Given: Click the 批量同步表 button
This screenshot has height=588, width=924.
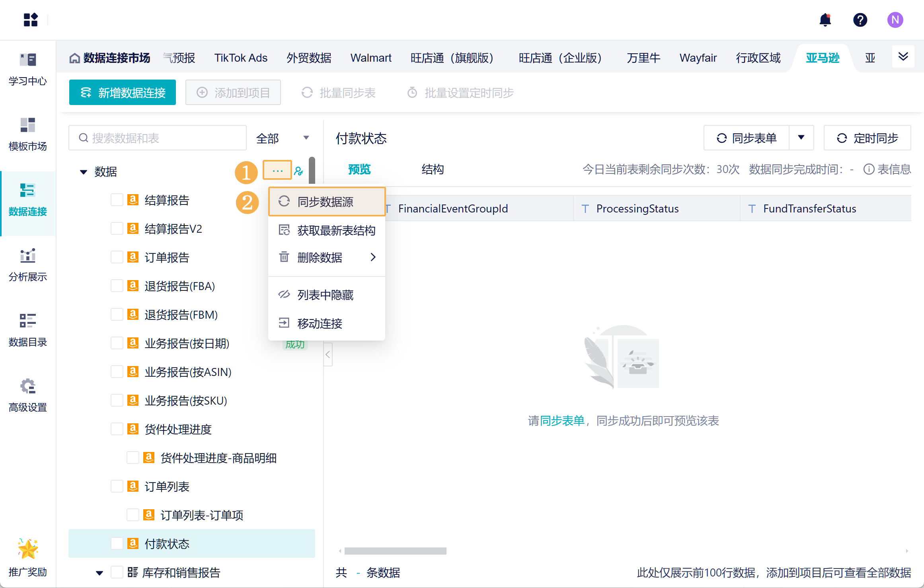Looking at the screenshot, I should (338, 93).
